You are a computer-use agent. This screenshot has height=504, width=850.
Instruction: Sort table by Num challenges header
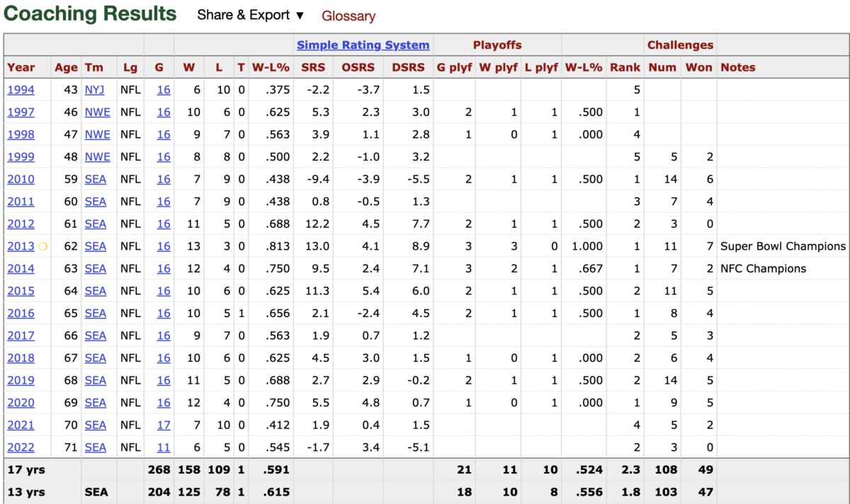click(x=662, y=67)
